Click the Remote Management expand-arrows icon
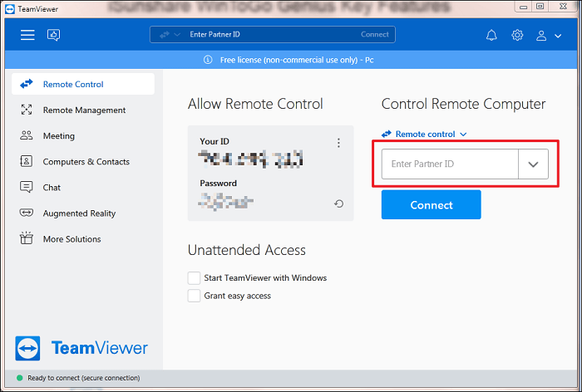The height and width of the screenshot is (392, 582). (27, 110)
